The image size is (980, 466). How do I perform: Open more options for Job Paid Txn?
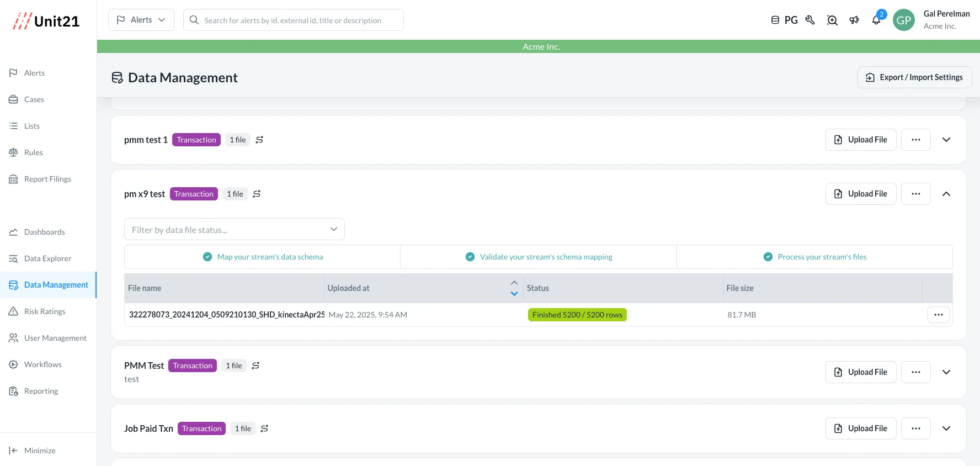pyautogui.click(x=916, y=428)
